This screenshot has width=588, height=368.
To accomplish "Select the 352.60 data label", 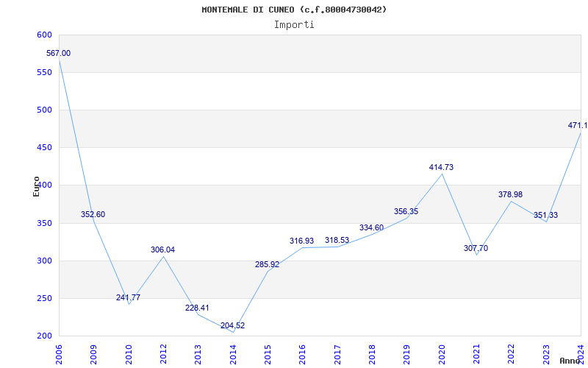I will tap(93, 214).
